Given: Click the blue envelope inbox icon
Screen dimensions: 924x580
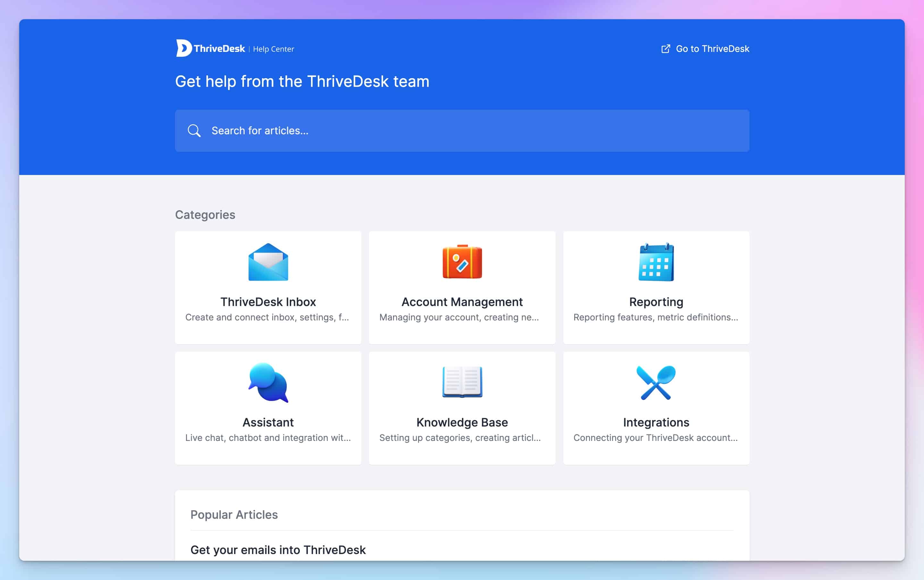Looking at the screenshot, I should (x=268, y=262).
